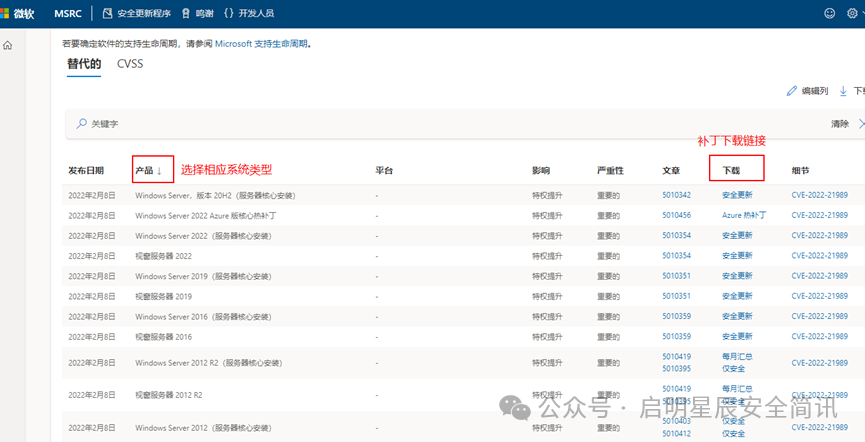Switch to the CVSS tab

130,64
